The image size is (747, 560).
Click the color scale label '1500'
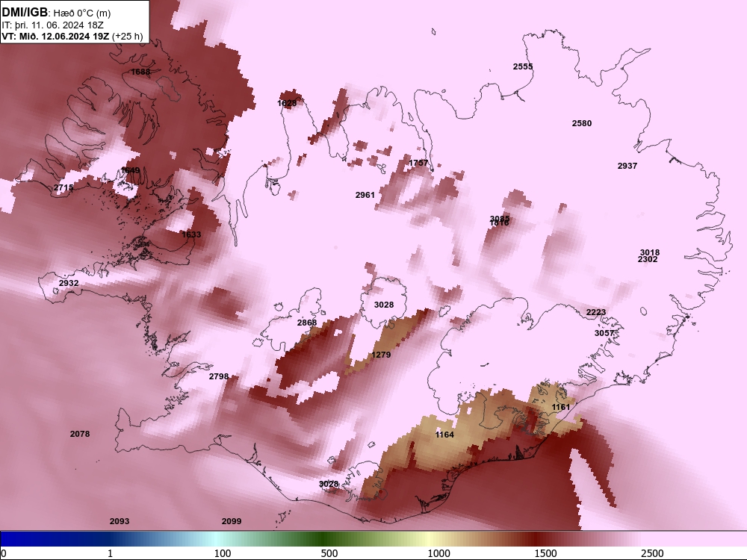pos(545,553)
